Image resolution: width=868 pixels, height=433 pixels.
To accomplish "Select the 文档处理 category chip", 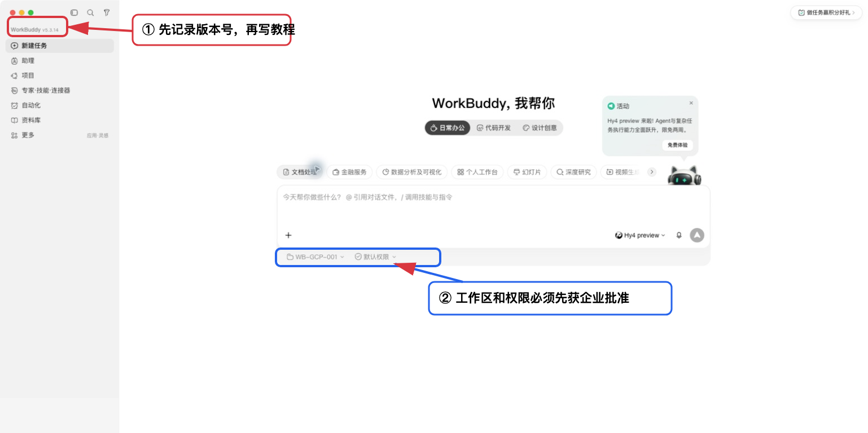I will pyautogui.click(x=300, y=172).
